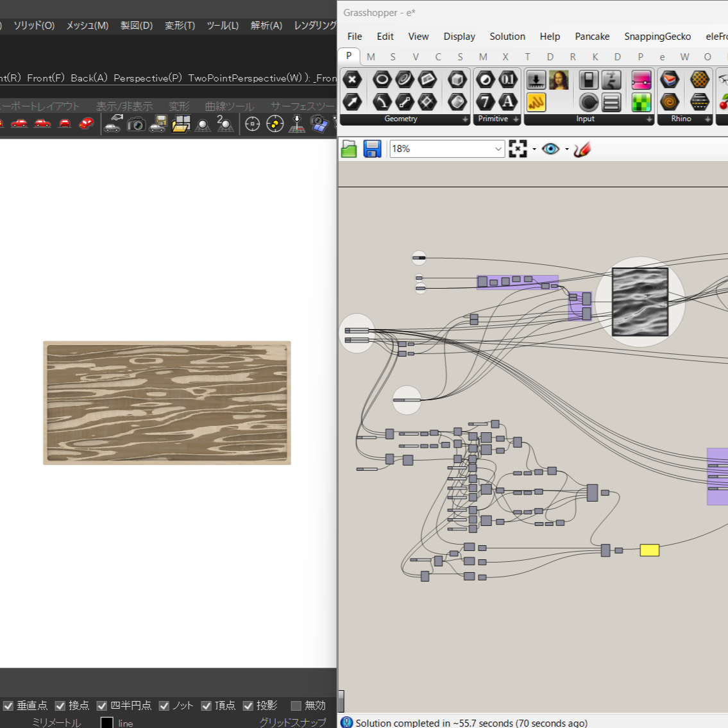728x728 pixels.
Task: Toggle the グリッドスナップ status bar option
Action: pyautogui.click(x=292, y=722)
